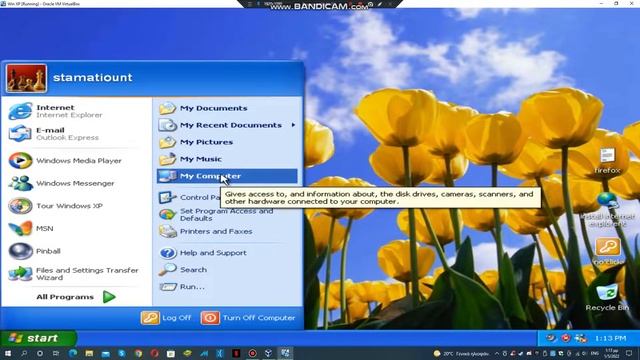
Task: Open File Explorer on host taskbar
Action: (89, 353)
